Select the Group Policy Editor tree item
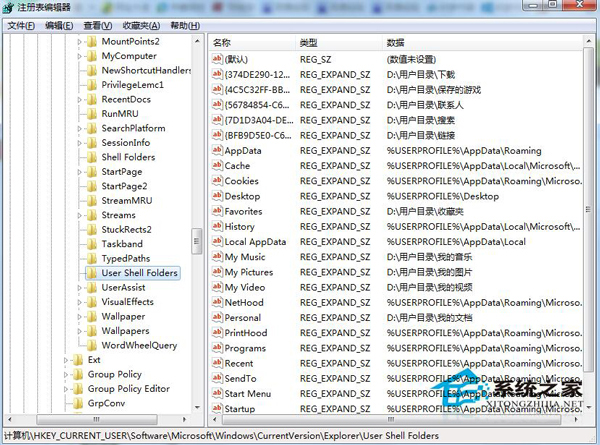Image resolution: width=600 pixels, height=445 pixels. click(x=129, y=389)
